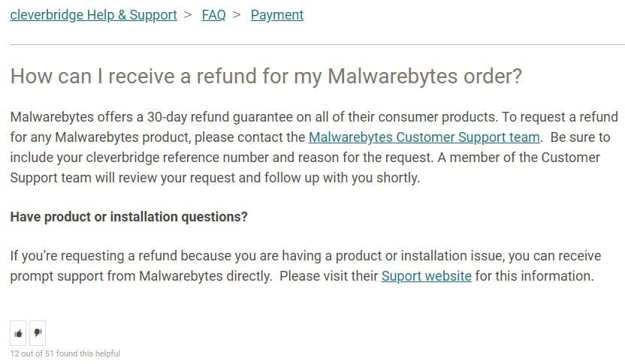625x364 pixels.
Task: Click the phrase 'for this information' after the Suport link
Action: (534, 276)
